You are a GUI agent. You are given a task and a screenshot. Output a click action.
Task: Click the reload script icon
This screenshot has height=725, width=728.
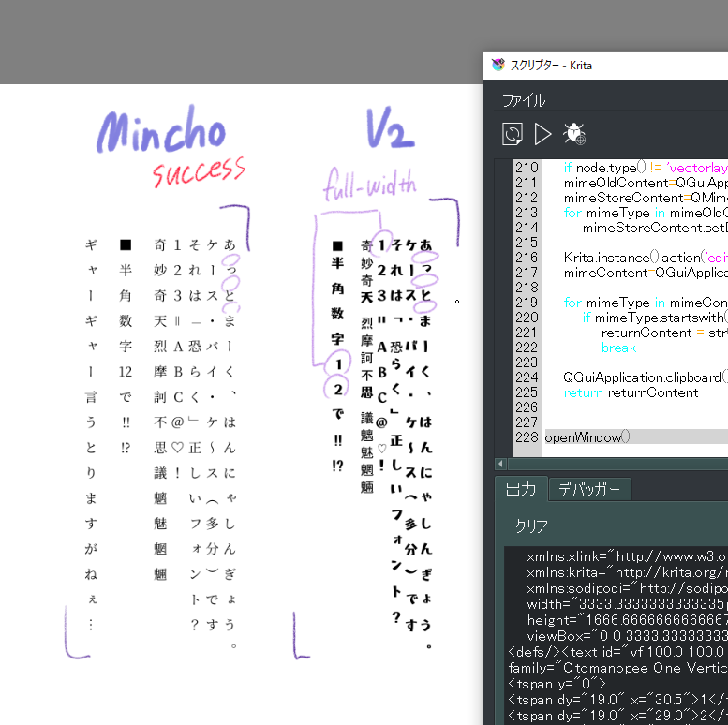(x=513, y=134)
